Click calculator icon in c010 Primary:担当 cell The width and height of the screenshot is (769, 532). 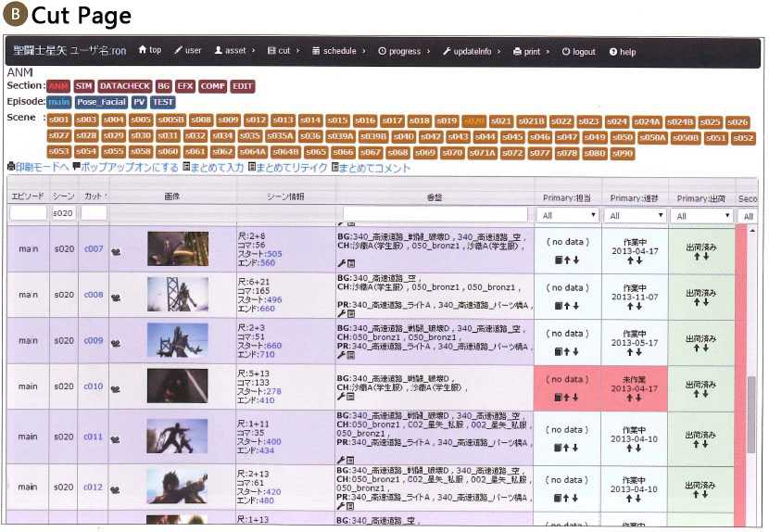pyautogui.click(x=558, y=398)
